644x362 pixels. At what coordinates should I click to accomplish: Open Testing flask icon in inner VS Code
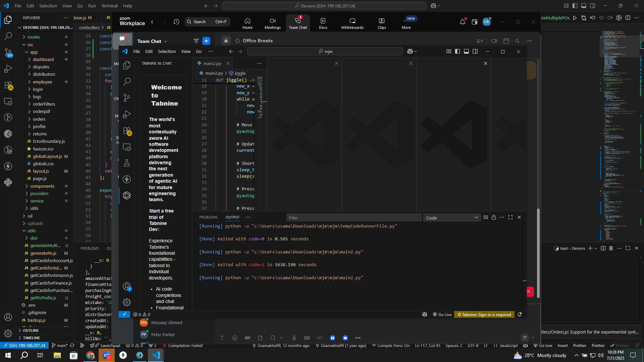click(x=127, y=163)
